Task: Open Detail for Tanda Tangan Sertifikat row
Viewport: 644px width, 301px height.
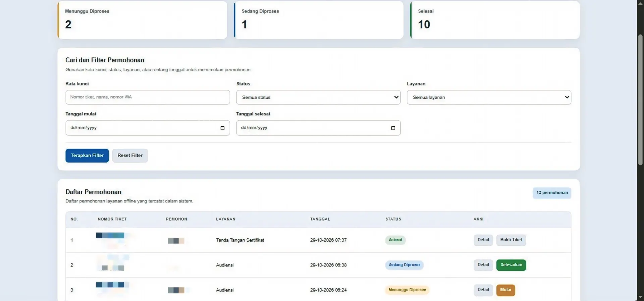Action: pos(483,240)
